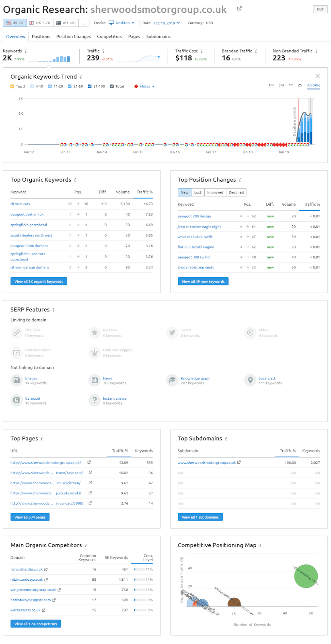Sort Top Pages by Traffic % column
The height and width of the screenshot is (644, 331).
pos(120,451)
